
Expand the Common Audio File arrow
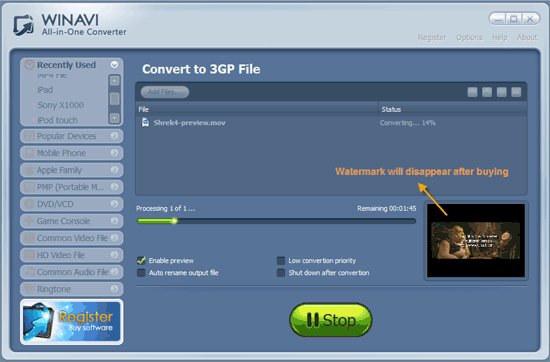click(x=114, y=272)
